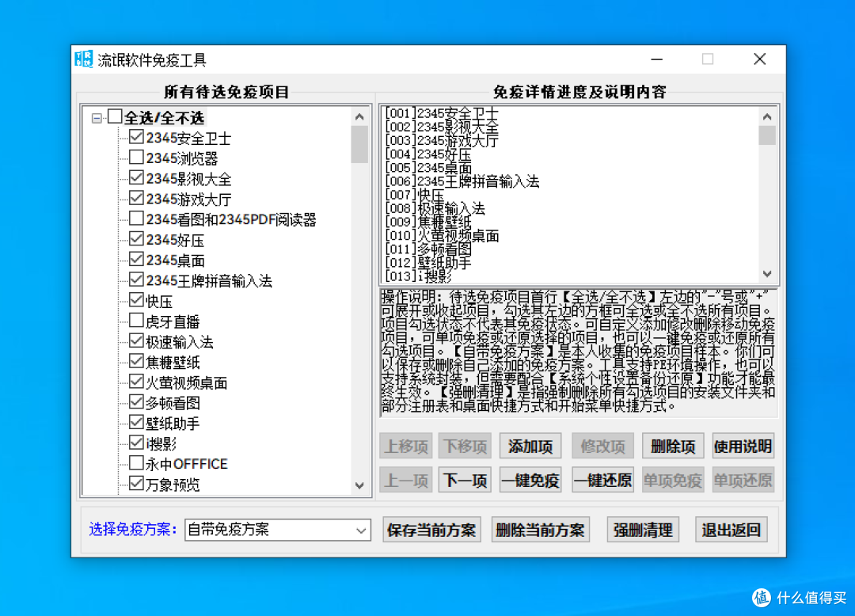The image size is (855, 616).
Task: Toggle the 全选/全不选 checkbox
Action: pyautogui.click(x=115, y=116)
